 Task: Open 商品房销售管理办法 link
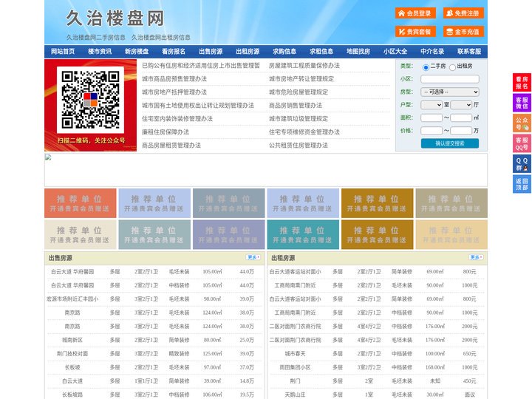point(296,105)
